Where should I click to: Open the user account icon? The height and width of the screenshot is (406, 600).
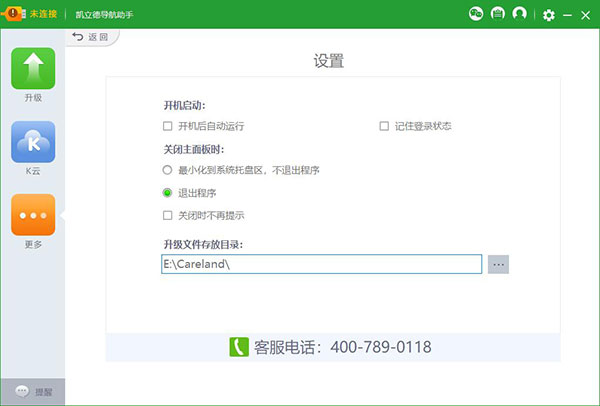pos(519,14)
